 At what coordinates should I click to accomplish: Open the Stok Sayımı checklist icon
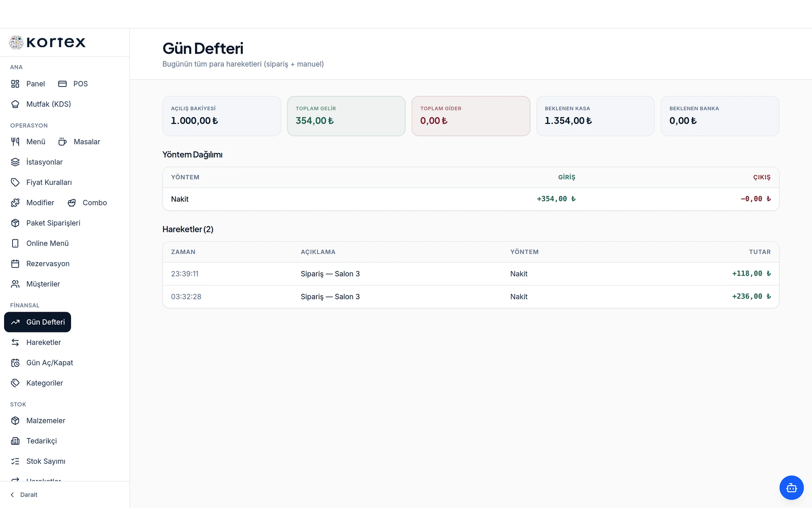15,461
